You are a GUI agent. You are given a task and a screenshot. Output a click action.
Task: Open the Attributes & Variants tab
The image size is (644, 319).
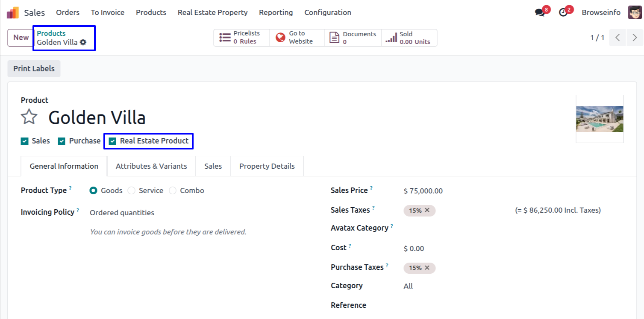click(x=151, y=166)
